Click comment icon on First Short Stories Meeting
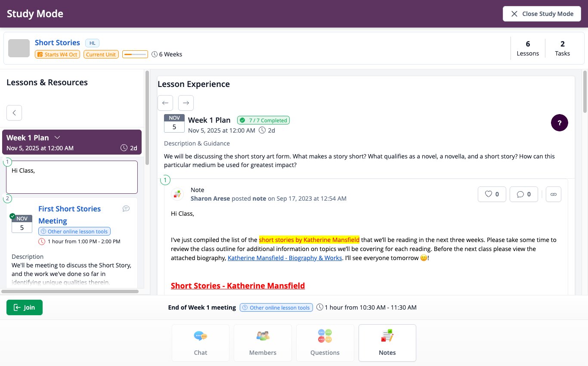This screenshot has height=366, width=588. pyautogui.click(x=126, y=208)
